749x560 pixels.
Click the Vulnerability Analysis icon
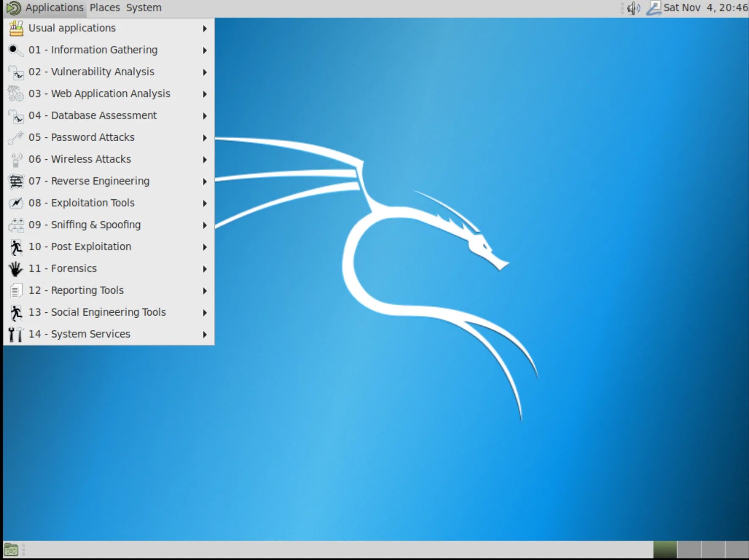(x=16, y=72)
